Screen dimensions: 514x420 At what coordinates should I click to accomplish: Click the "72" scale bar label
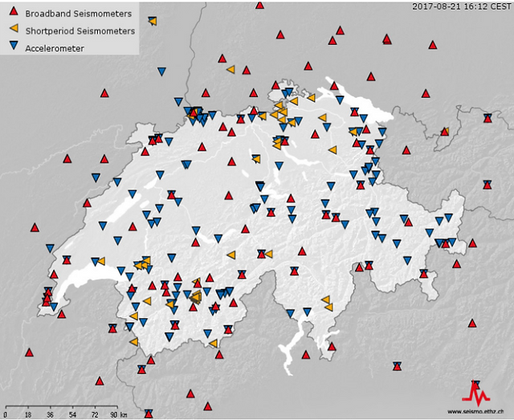[95, 414]
